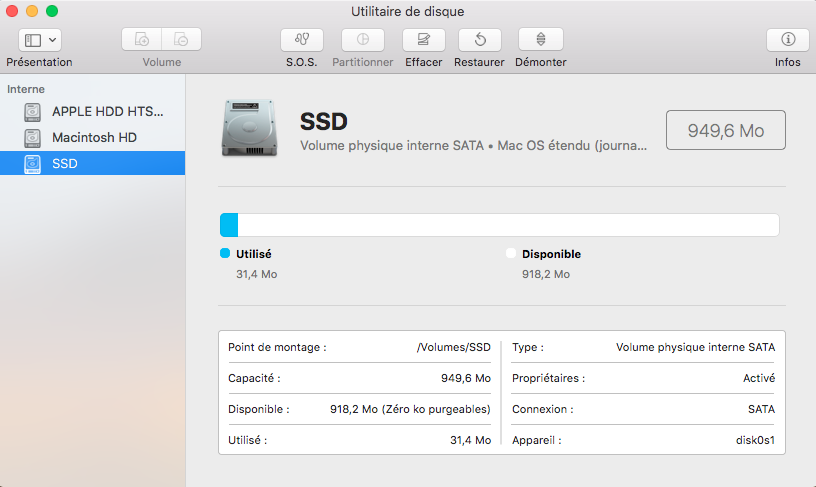Click the large SSD hard drive image

pos(249,129)
